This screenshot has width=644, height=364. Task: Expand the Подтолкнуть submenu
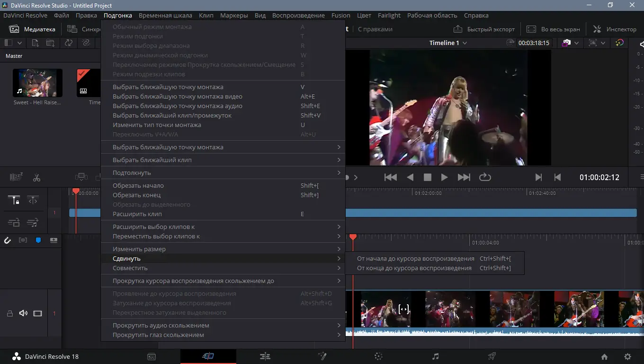[x=223, y=173]
